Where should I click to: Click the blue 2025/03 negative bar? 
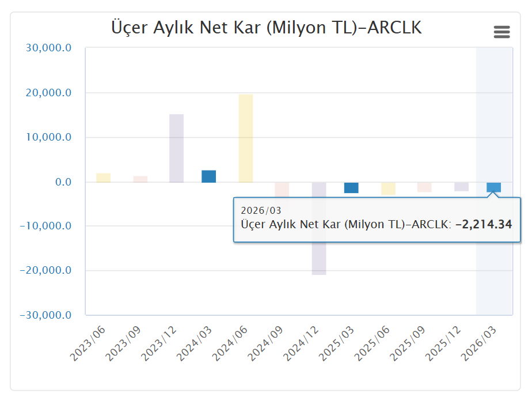tap(351, 188)
